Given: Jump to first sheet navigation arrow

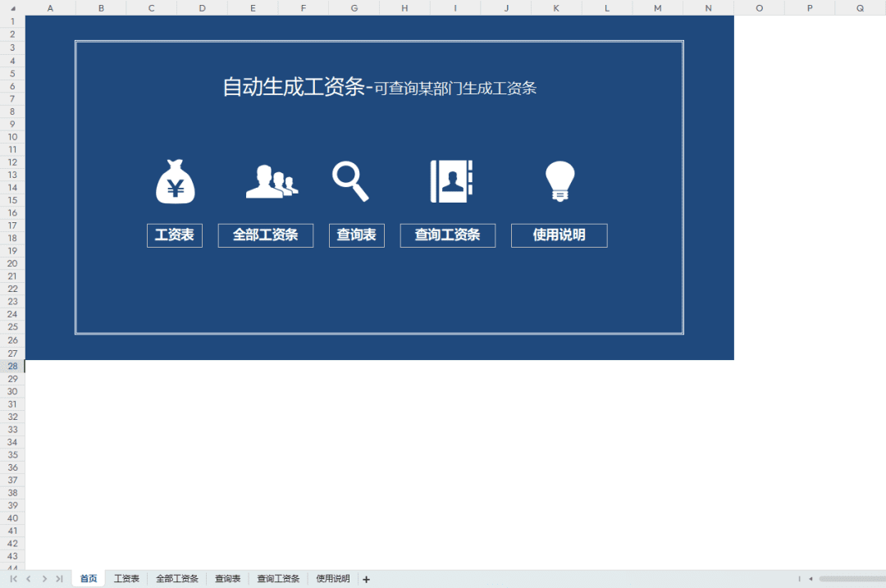Looking at the screenshot, I should [x=14, y=578].
